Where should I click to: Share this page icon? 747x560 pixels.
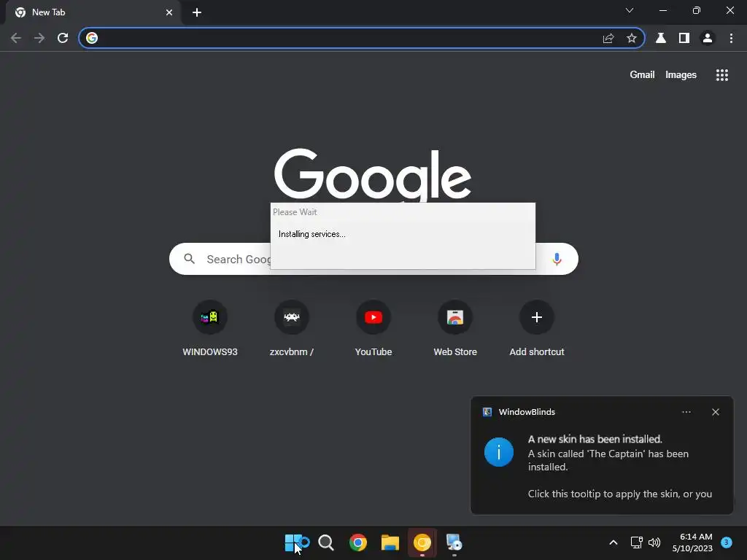[x=608, y=38]
